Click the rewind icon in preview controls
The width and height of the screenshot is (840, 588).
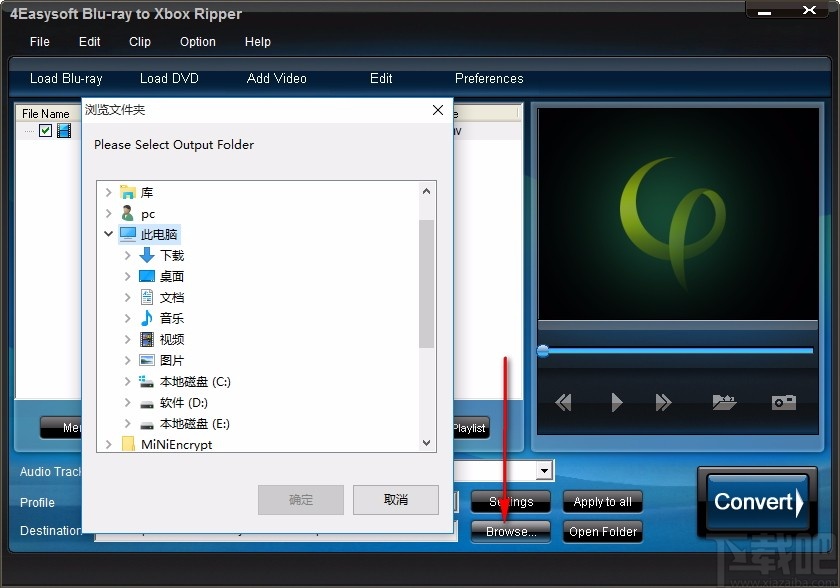click(x=563, y=402)
